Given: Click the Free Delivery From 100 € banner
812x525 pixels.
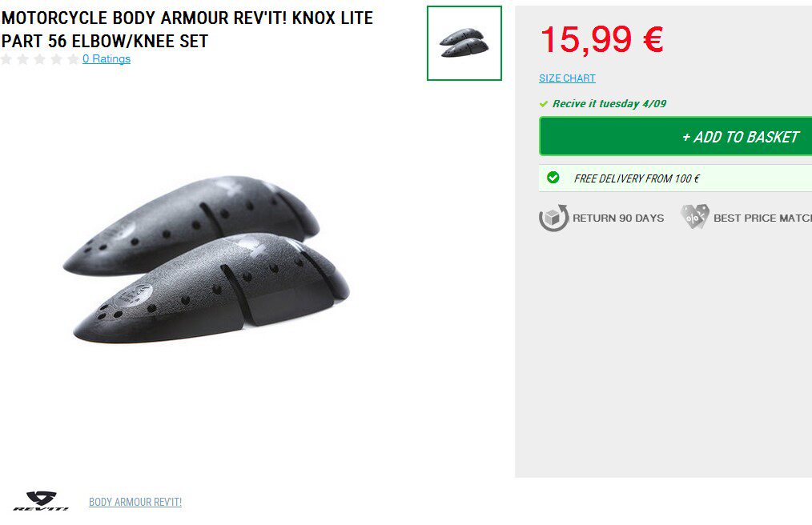Looking at the screenshot, I should point(675,178).
